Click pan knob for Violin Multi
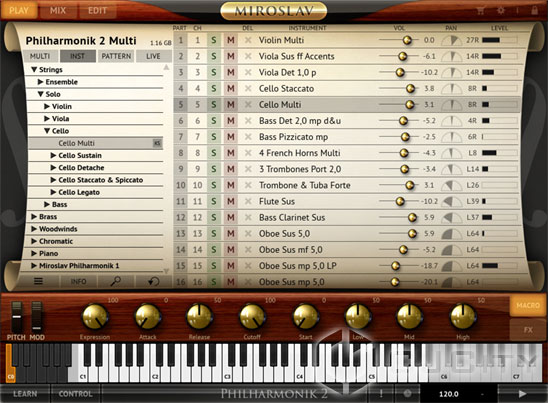548x403 pixels. click(x=451, y=41)
